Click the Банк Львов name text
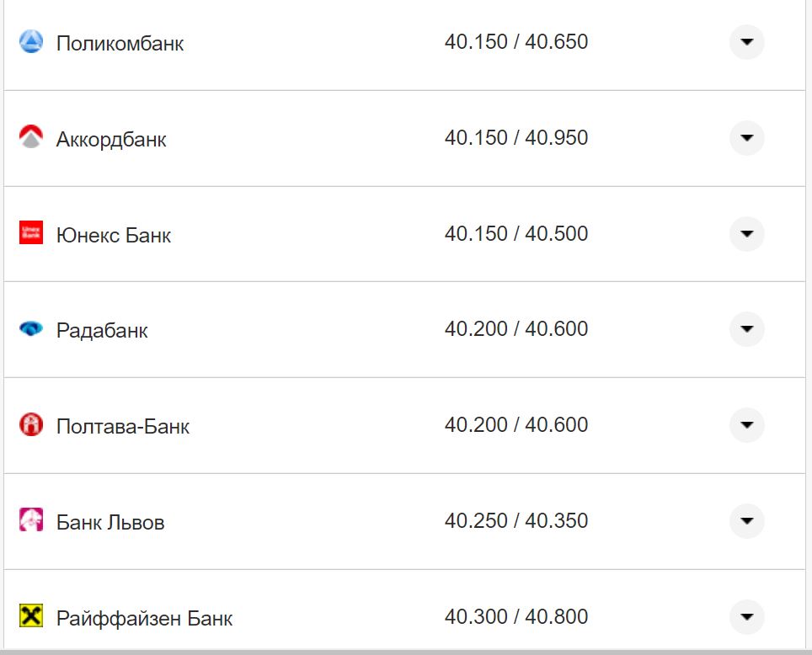The height and width of the screenshot is (655, 812). click(110, 523)
